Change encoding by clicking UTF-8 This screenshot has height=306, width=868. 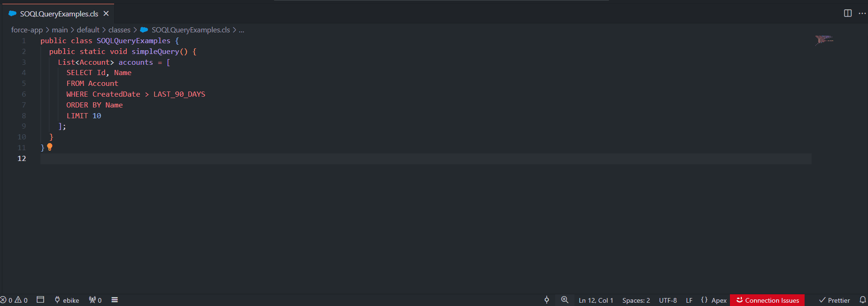[x=667, y=300]
